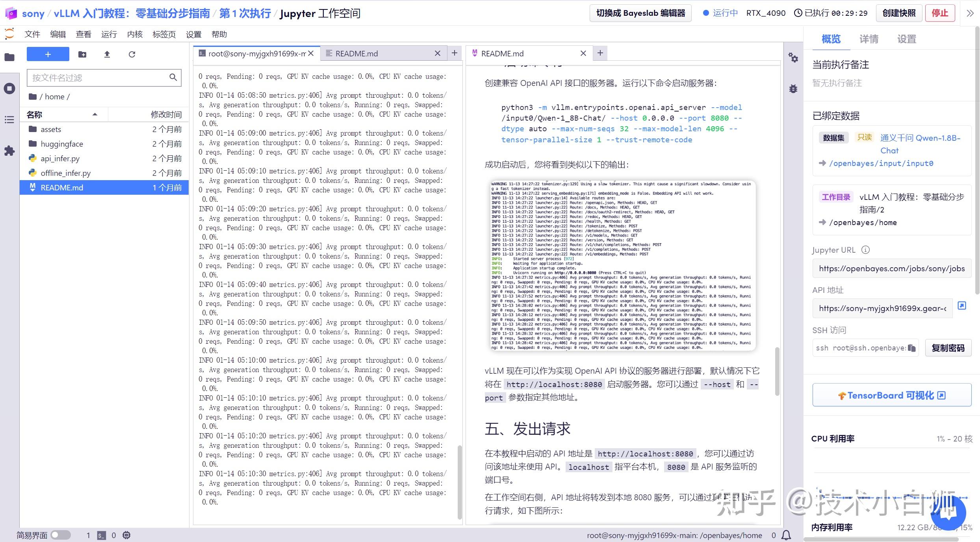Screen dimensions: 980x542
Task: Click the Jupyter logo icon
Action: click(9, 34)
